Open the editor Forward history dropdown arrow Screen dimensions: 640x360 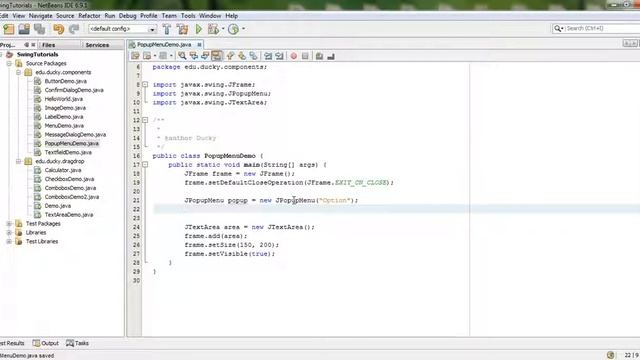171,56
